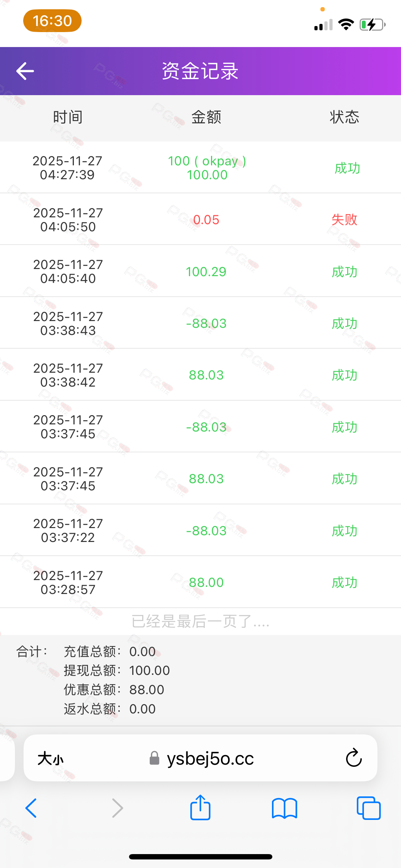Open the 100.29 transaction row

pyautogui.click(x=200, y=271)
